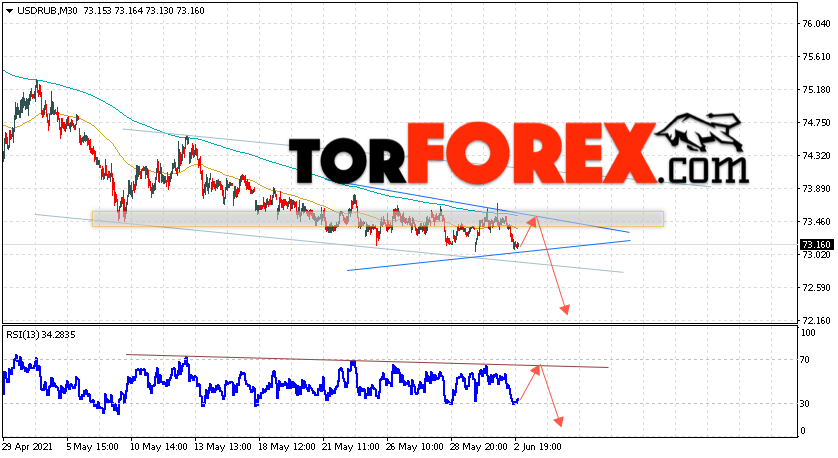This screenshot has width=838, height=458.
Task: Select the current price tag 73.160
Action: coord(816,245)
